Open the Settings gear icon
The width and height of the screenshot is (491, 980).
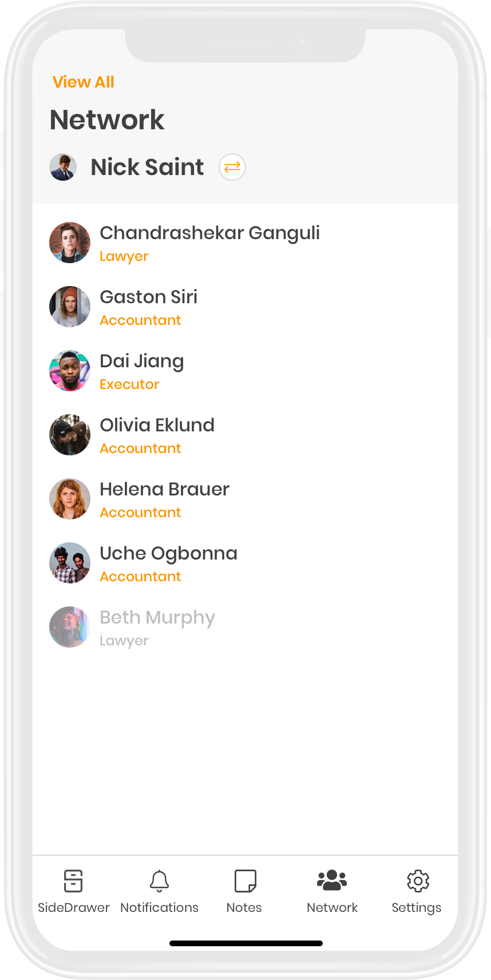[x=418, y=881]
